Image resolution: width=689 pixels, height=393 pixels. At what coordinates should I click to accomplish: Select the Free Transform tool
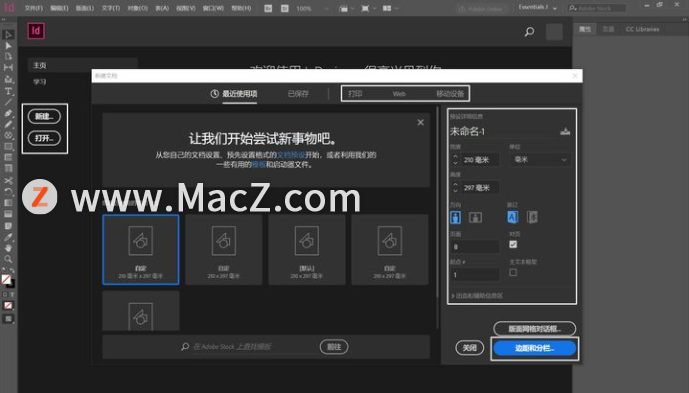coord(8,192)
